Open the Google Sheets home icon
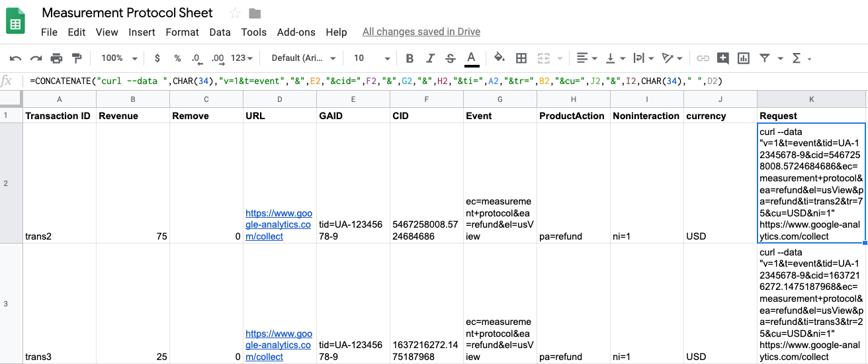868x364 pixels. pos(15,22)
